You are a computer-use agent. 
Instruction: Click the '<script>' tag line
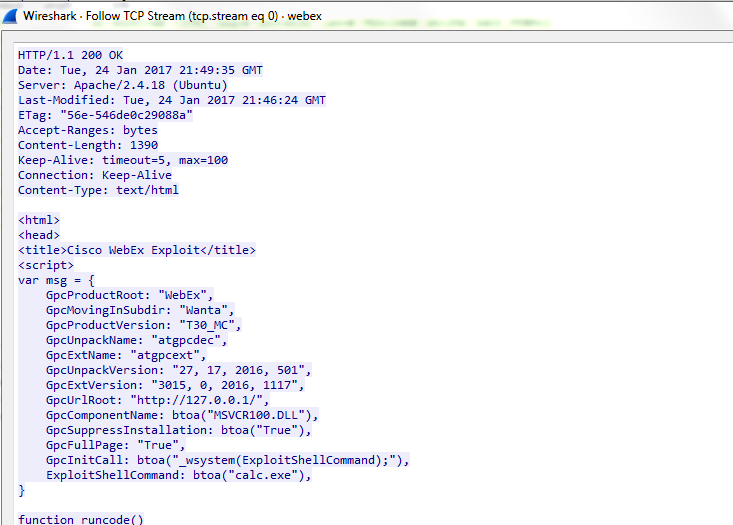(x=46, y=265)
